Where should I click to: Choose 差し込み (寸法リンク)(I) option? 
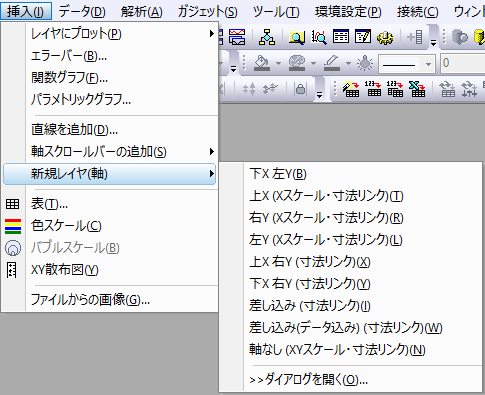[351, 306]
